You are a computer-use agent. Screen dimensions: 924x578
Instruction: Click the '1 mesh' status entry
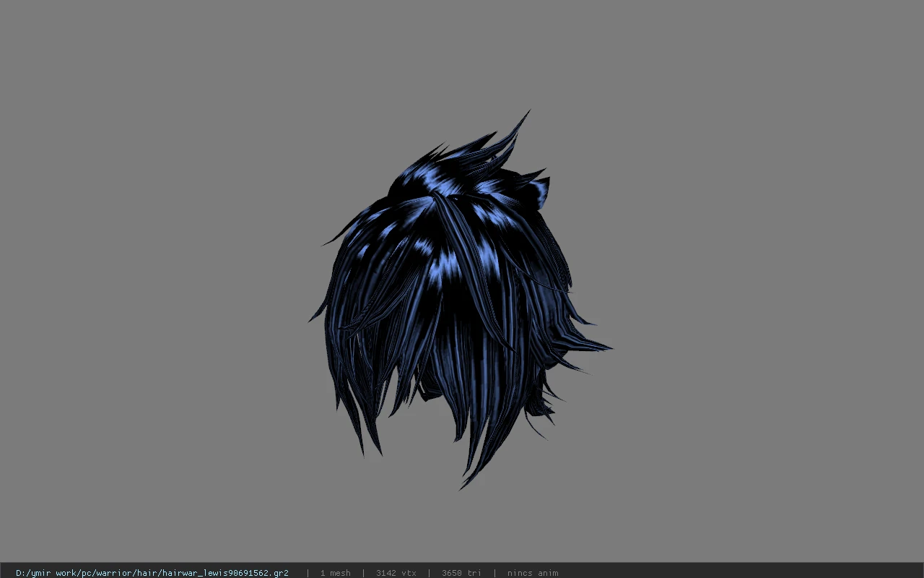tap(336, 573)
